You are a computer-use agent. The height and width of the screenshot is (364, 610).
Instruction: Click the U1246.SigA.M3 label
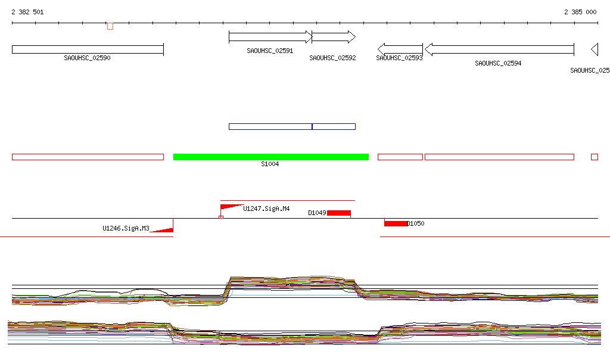click(126, 228)
